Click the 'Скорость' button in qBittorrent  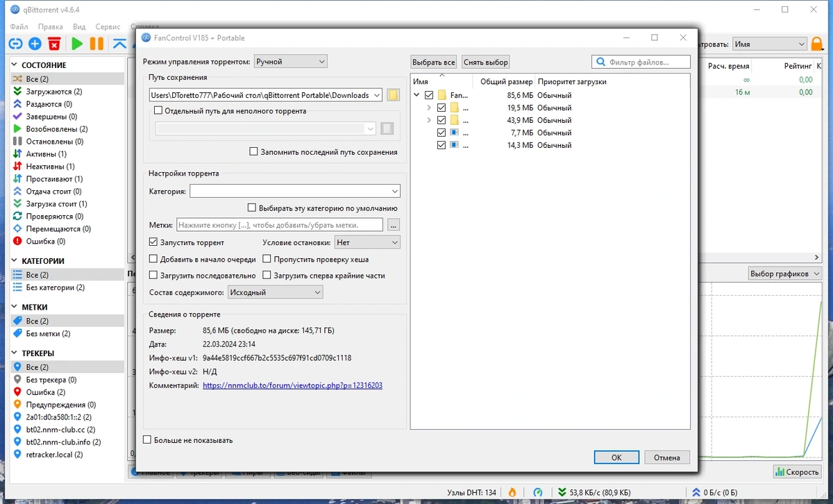coord(798,472)
